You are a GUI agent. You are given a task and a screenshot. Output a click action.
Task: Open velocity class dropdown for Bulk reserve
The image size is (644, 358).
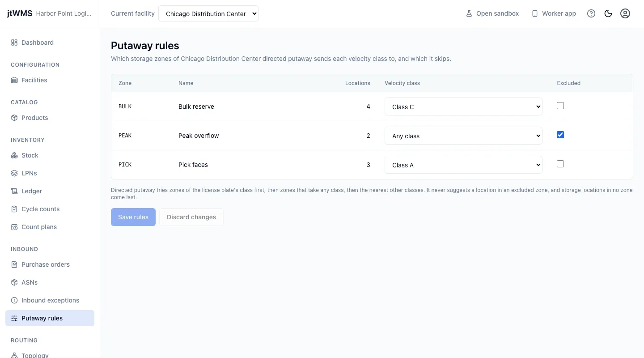pos(463,107)
